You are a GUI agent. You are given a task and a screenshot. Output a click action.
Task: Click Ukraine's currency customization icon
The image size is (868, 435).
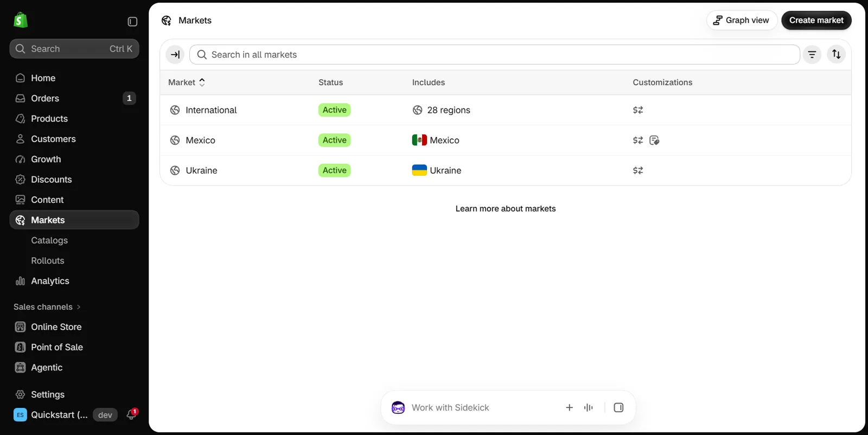638,170
